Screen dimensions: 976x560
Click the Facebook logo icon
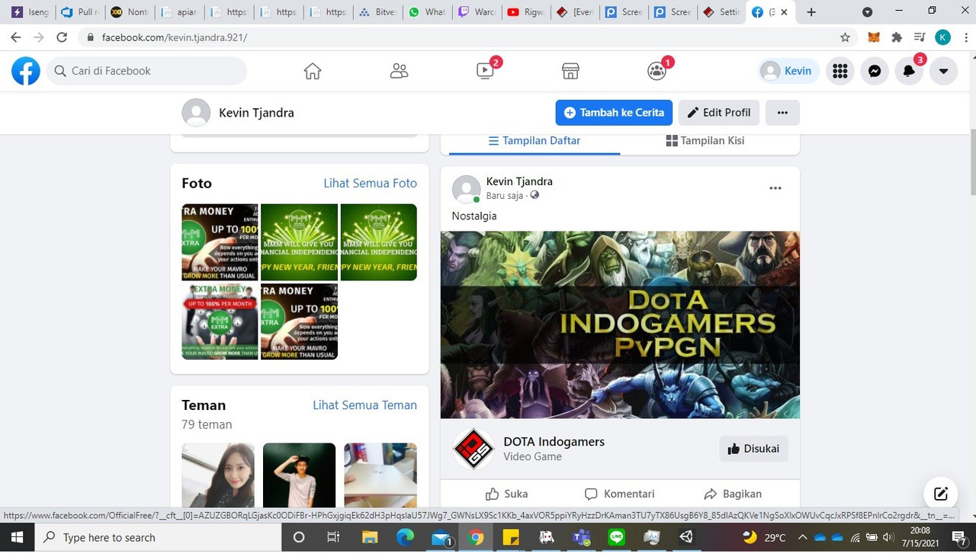(x=25, y=71)
